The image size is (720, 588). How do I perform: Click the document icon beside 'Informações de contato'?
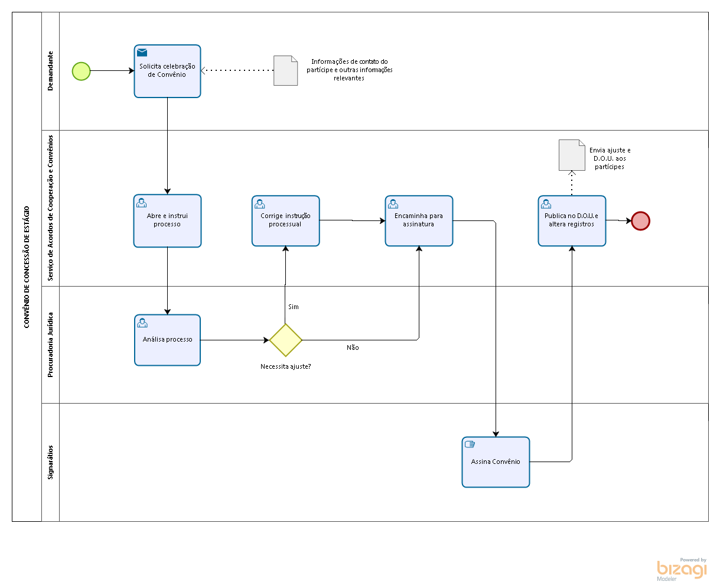285,71
